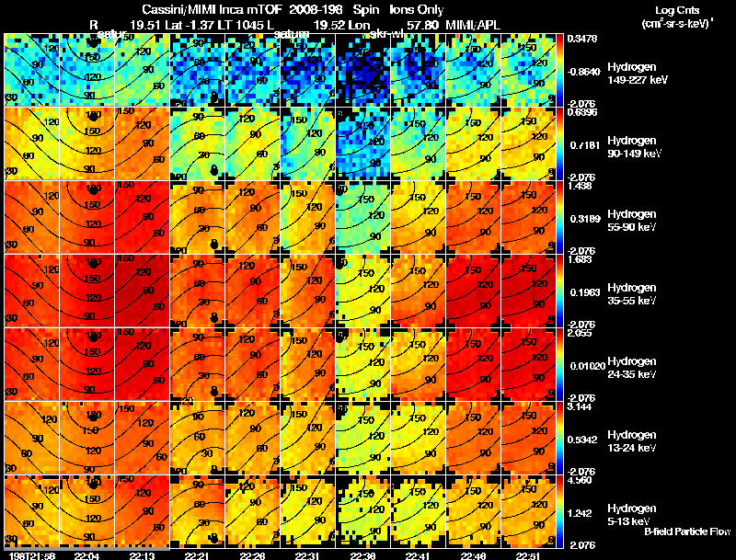Click the 'Hydrogen 5-13 keV' row label
The image size is (736, 560).
(x=632, y=515)
